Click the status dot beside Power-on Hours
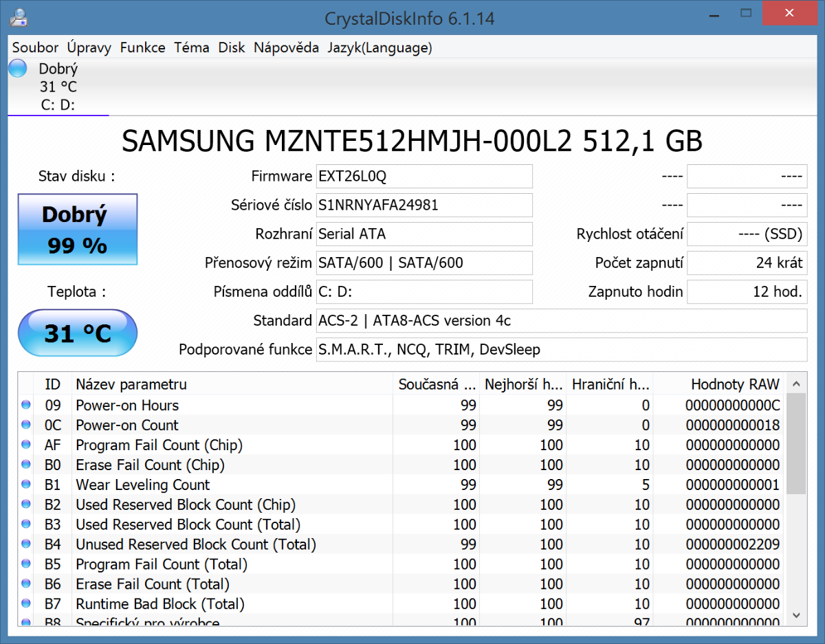The width and height of the screenshot is (825, 644). point(26,406)
